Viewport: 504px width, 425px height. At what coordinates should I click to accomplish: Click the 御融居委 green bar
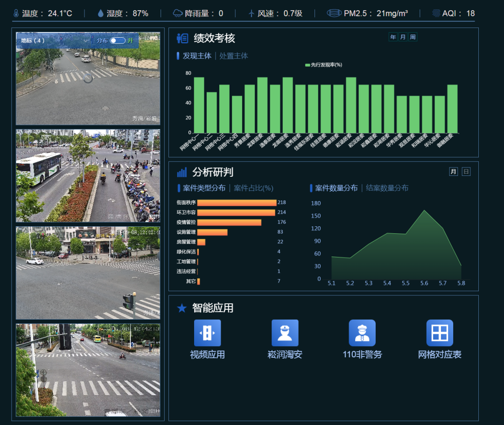coord(452,109)
